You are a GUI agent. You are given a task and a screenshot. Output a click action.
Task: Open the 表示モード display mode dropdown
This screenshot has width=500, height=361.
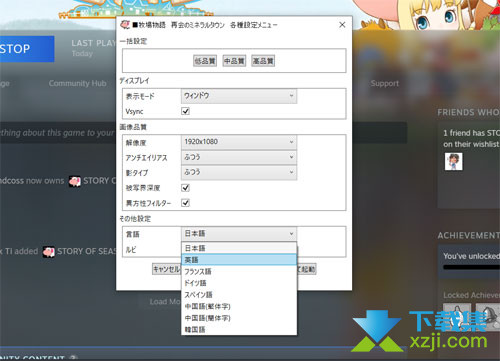pyautogui.click(x=239, y=96)
